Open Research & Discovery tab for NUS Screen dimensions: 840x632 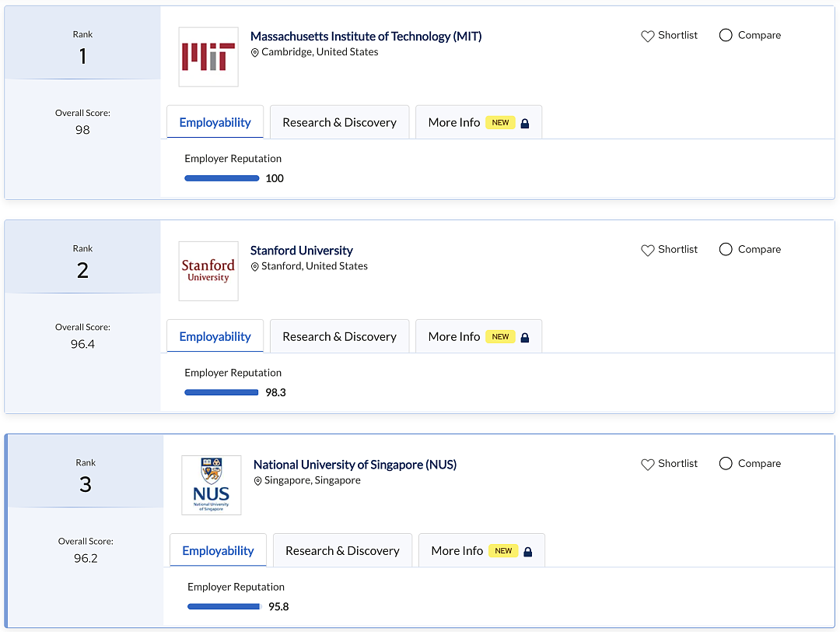342,550
